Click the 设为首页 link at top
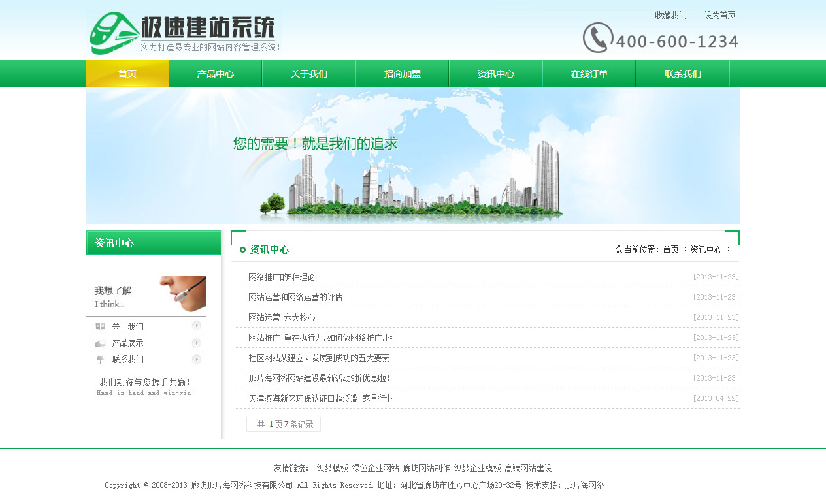This screenshot has height=504, width=826. point(719,15)
